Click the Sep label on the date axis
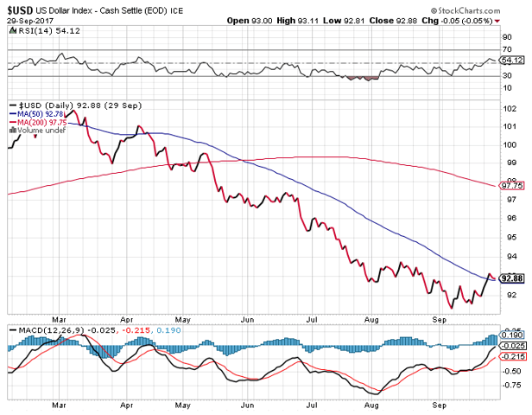532x415 pixels. coord(439,405)
